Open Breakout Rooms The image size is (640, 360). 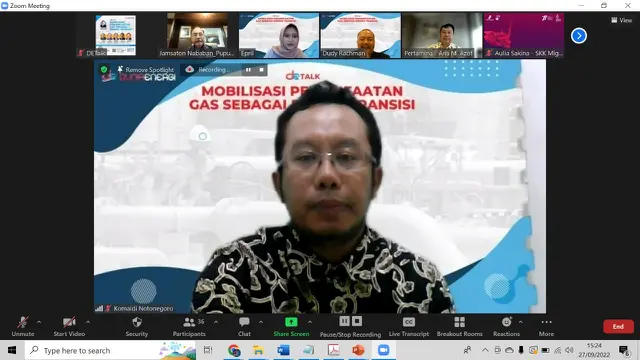coord(460,327)
